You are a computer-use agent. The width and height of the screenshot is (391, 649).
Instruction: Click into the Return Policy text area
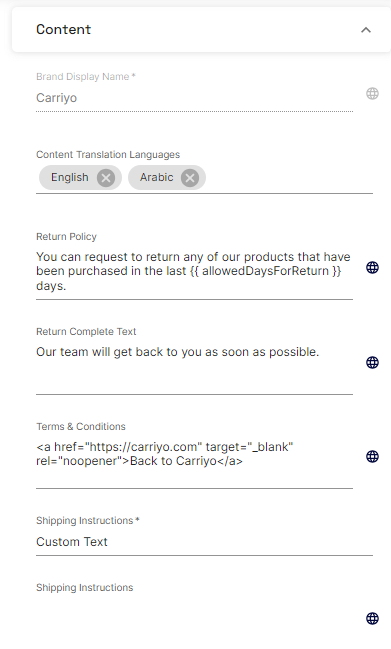194,272
